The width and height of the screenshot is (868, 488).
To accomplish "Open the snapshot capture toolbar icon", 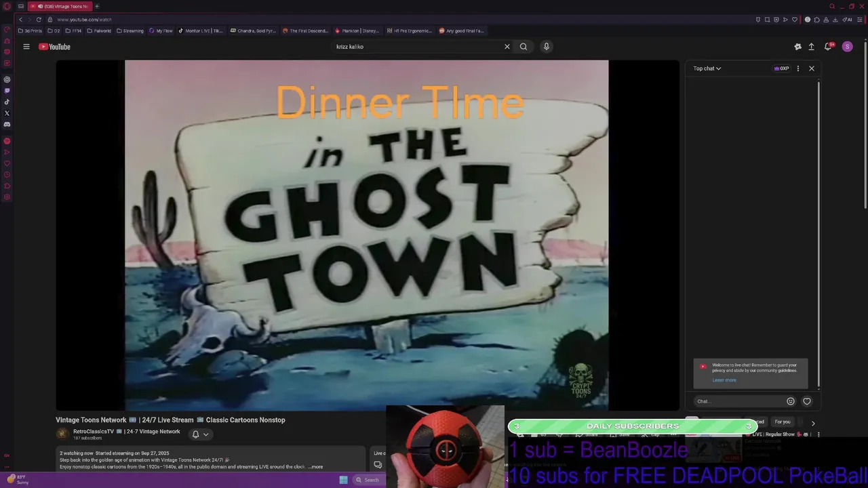I will tap(767, 20).
